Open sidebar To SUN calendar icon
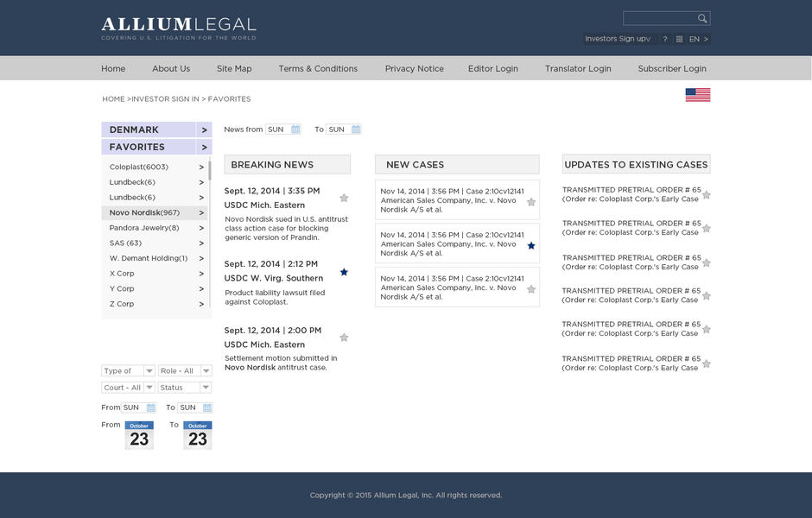This screenshot has width=812, height=518. (207, 407)
